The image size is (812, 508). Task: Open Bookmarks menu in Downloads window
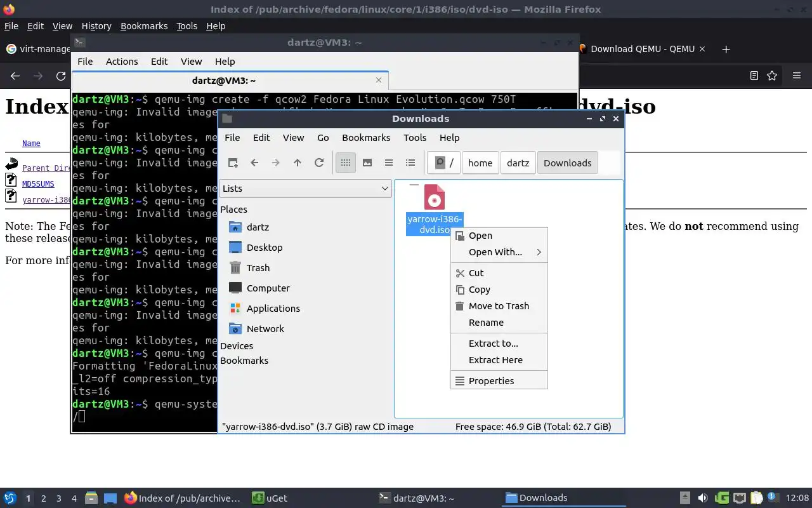pos(366,138)
